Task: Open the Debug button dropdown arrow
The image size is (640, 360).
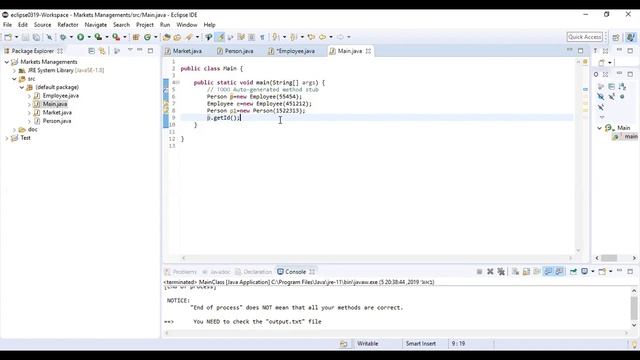Action: pyautogui.click(x=71, y=37)
